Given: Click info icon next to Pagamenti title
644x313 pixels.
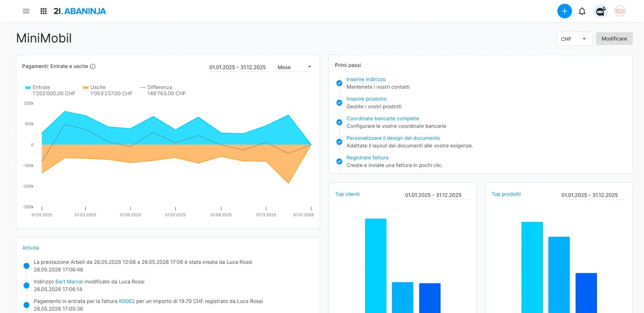Looking at the screenshot, I should [x=93, y=66].
